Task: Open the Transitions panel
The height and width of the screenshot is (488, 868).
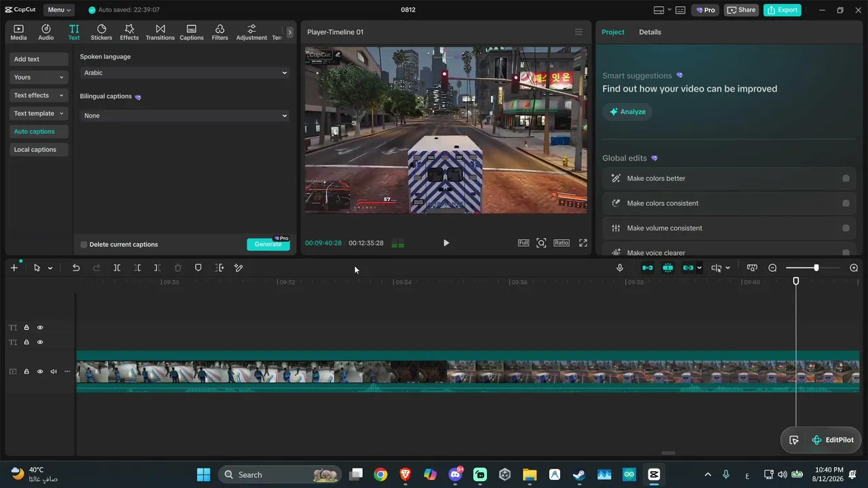Action: click(x=160, y=32)
